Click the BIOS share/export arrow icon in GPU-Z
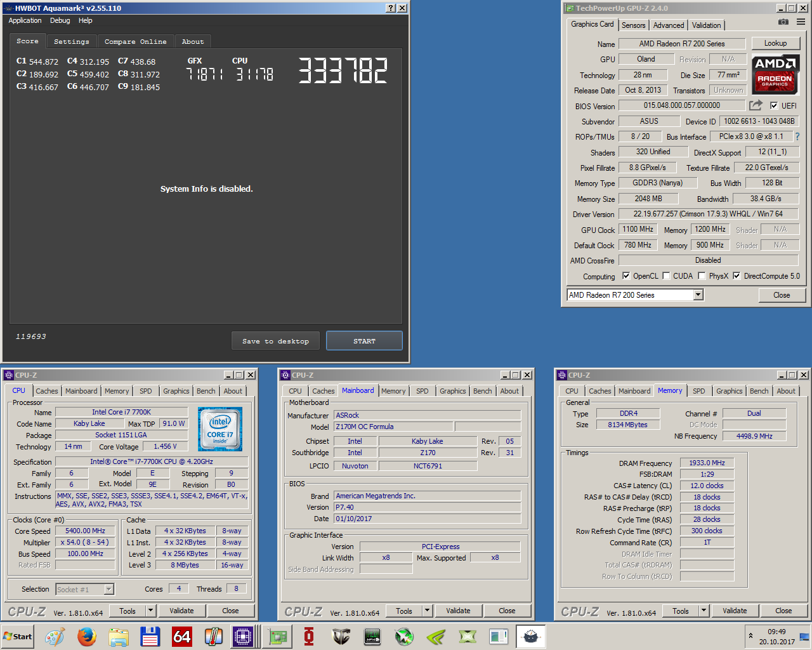This screenshot has height=650, width=812. pyautogui.click(x=756, y=105)
